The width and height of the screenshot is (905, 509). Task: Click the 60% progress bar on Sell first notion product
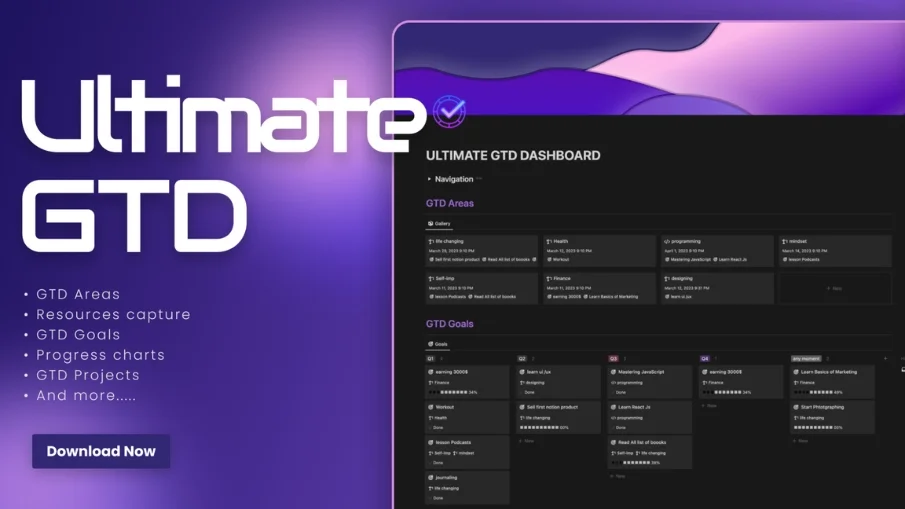[544, 428]
